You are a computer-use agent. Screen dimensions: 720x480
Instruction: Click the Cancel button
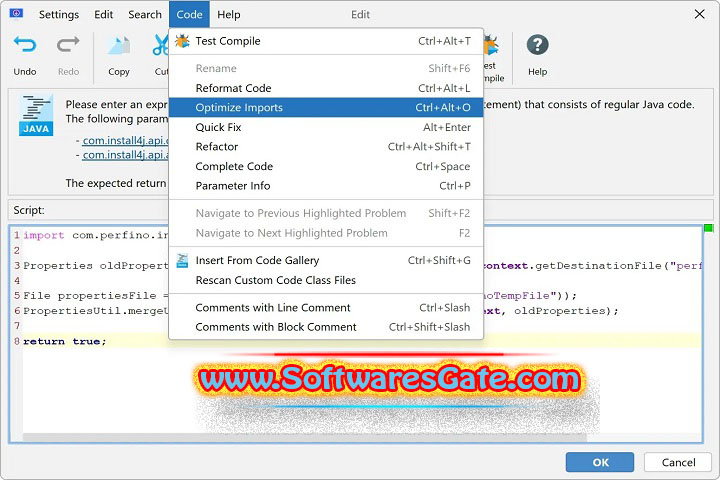(678, 462)
